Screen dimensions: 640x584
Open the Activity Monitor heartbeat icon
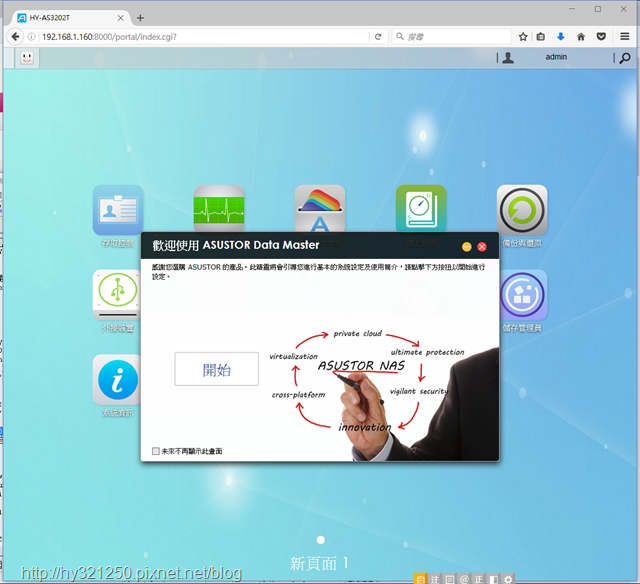click(219, 209)
